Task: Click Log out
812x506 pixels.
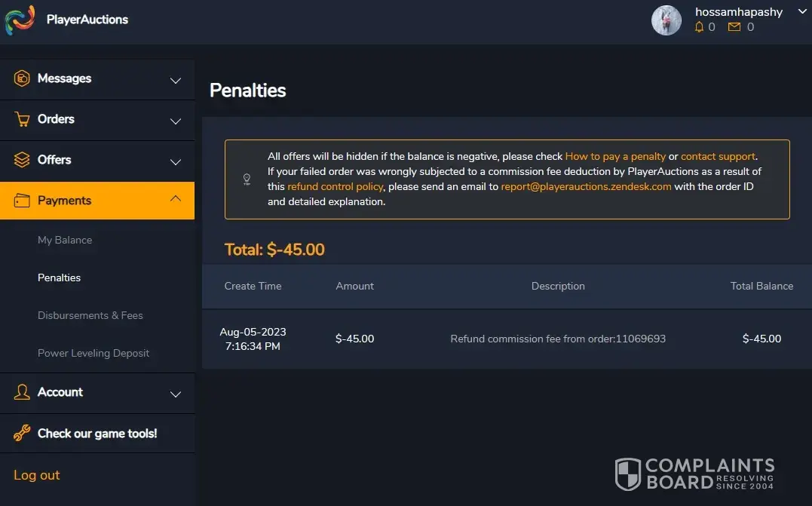Action: point(37,475)
